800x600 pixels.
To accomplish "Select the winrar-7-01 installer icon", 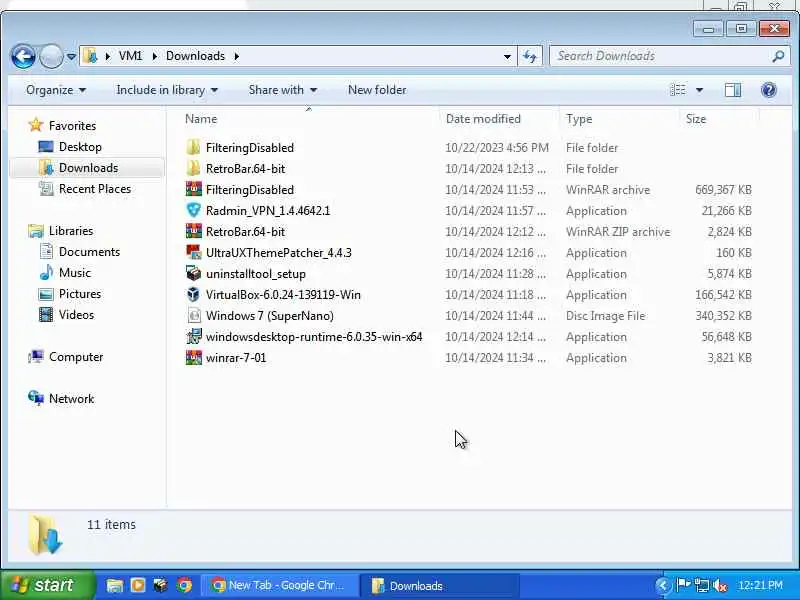I will (193, 357).
